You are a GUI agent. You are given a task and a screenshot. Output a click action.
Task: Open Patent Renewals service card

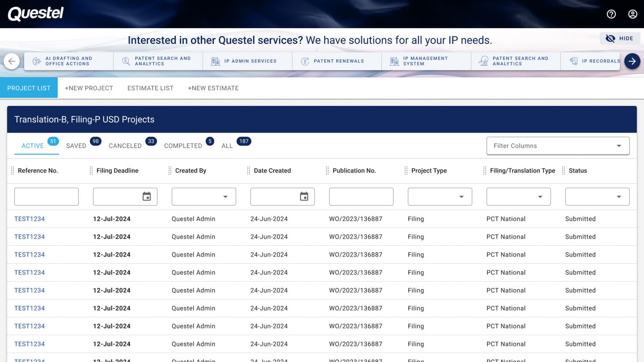[337, 61]
